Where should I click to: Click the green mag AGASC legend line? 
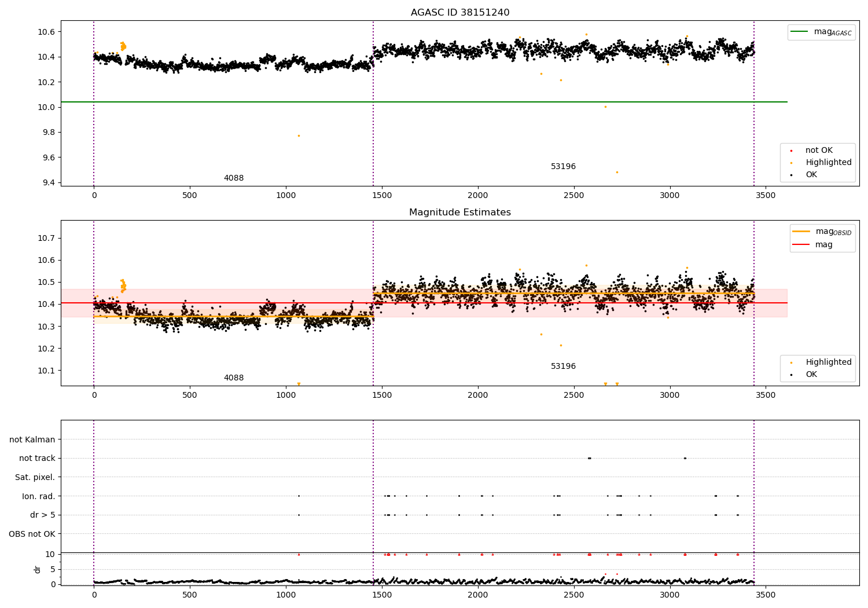coord(800,32)
